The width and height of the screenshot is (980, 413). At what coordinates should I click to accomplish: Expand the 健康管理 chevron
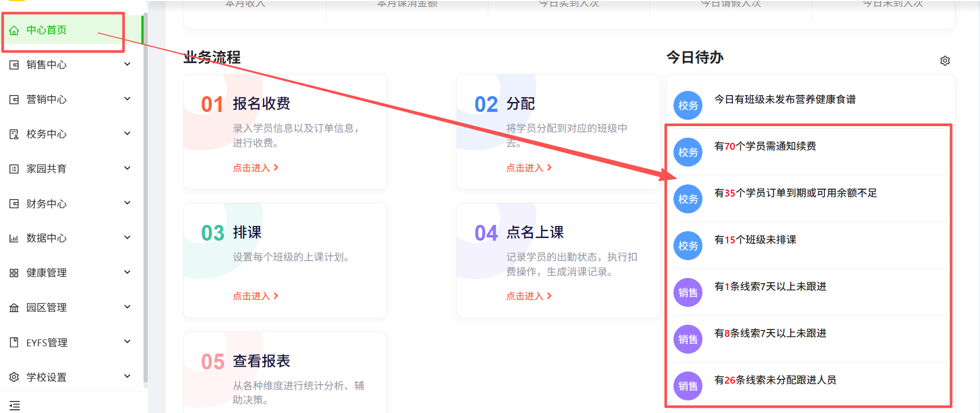(127, 272)
